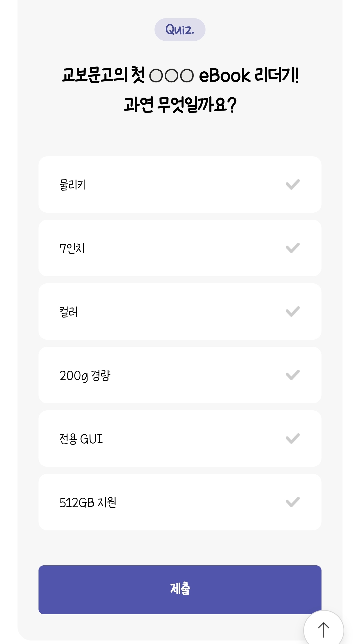
Task: Click the eBook 리더기!! heading text
Action: (248, 75)
